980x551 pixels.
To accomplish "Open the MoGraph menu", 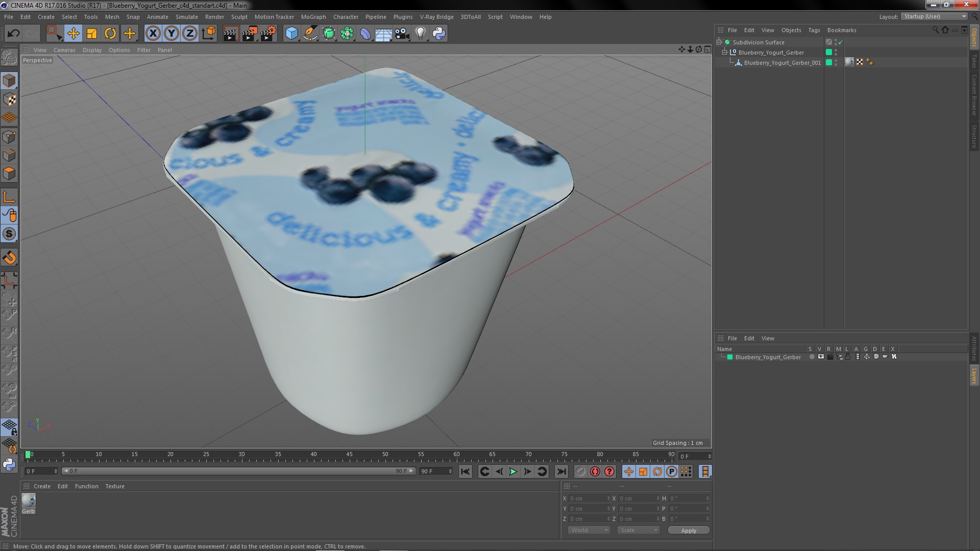I will 313,17.
